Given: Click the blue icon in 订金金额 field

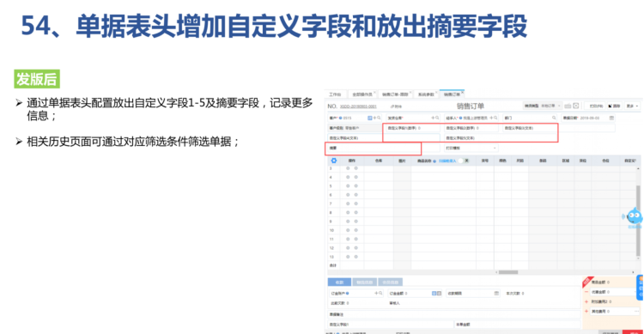Looking at the screenshot, I should pos(434,294).
